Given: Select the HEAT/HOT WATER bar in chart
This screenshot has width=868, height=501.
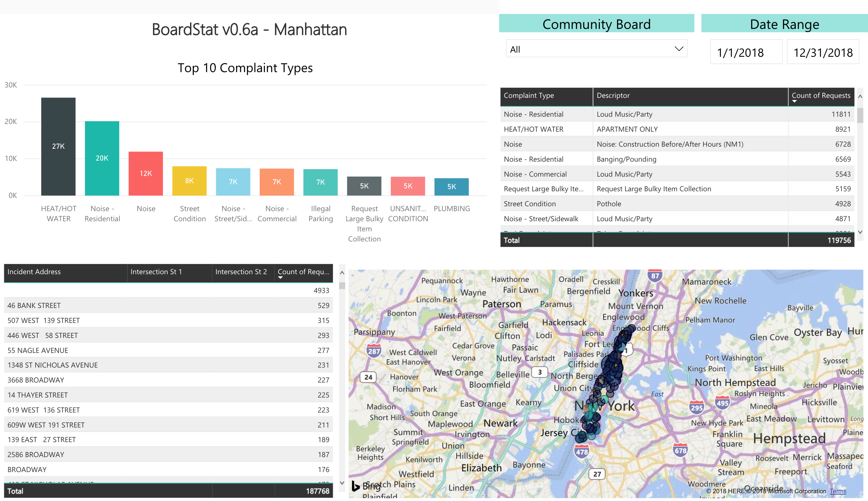Looking at the screenshot, I should (x=58, y=146).
